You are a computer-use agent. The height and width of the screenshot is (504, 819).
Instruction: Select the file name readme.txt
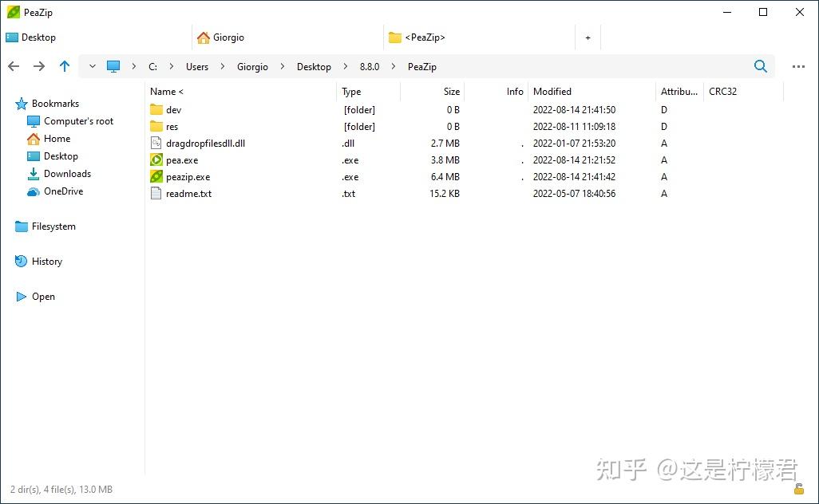[x=188, y=194]
